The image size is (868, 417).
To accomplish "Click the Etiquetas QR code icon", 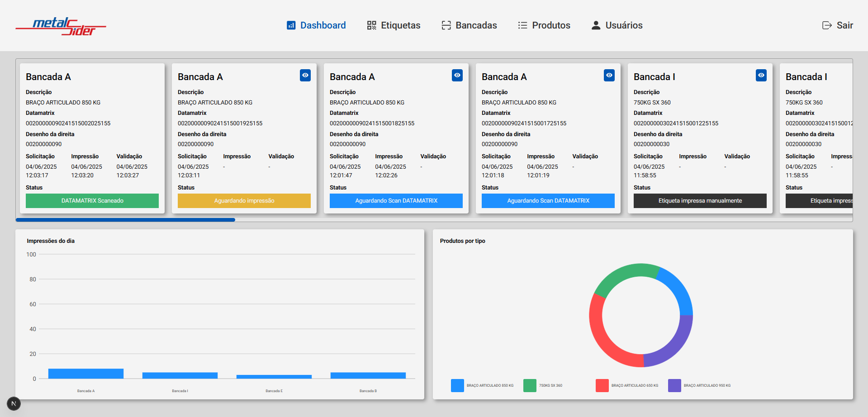I will 371,25.
